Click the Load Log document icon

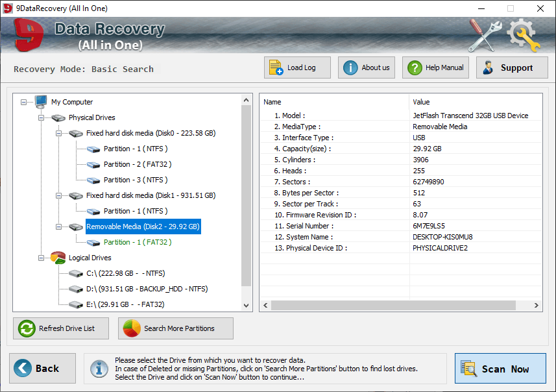tap(276, 67)
